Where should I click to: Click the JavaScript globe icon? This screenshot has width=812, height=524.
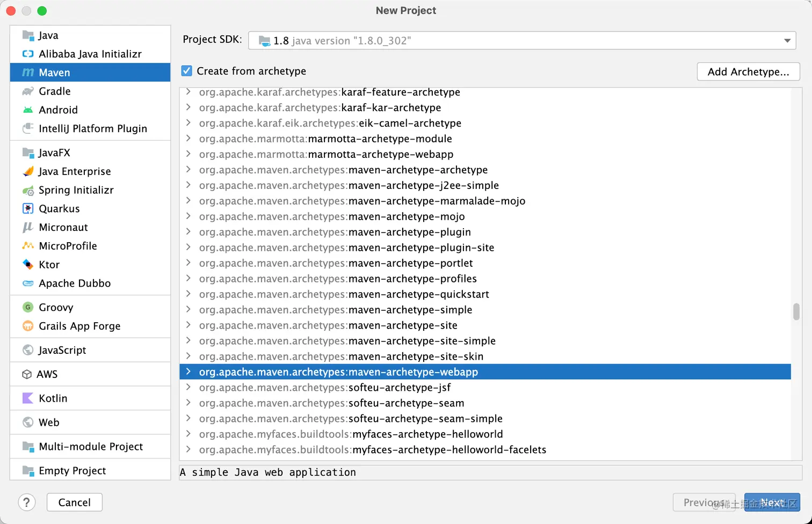28,350
